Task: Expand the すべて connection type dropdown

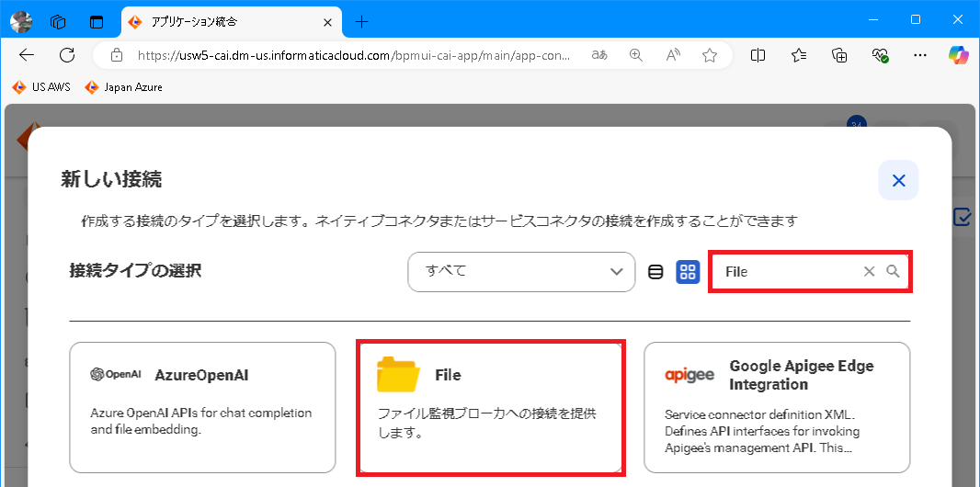Action: pos(521,272)
